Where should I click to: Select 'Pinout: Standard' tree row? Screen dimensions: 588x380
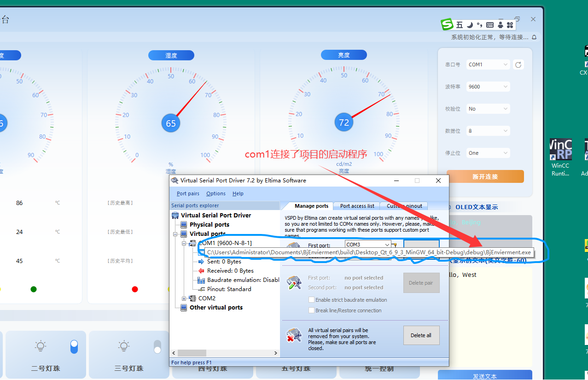pos(229,289)
